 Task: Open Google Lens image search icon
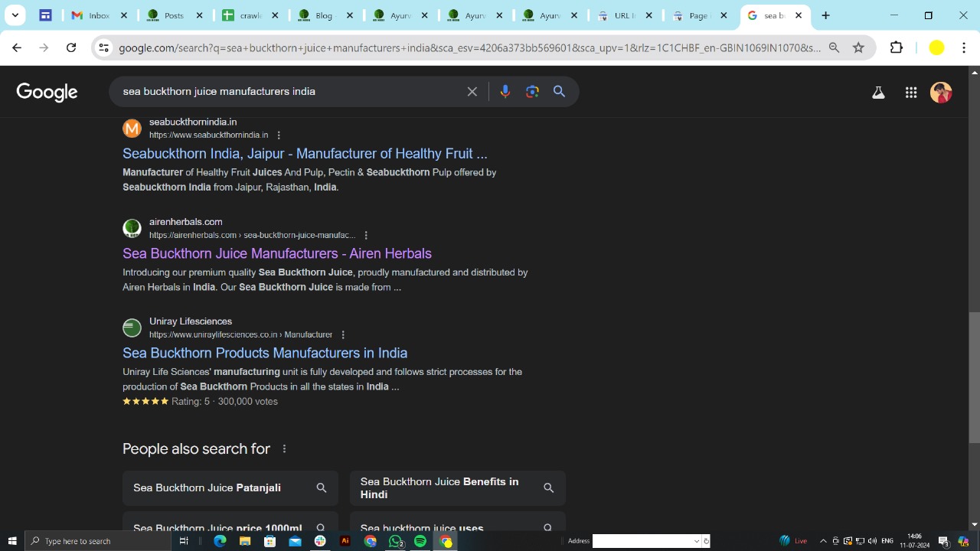click(533, 92)
